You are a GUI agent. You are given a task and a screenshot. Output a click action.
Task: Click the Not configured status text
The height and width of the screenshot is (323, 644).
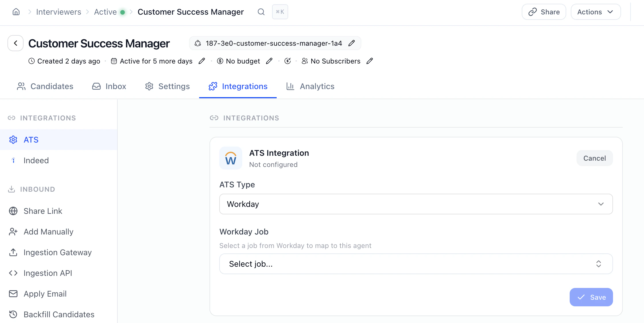tap(273, 165)
